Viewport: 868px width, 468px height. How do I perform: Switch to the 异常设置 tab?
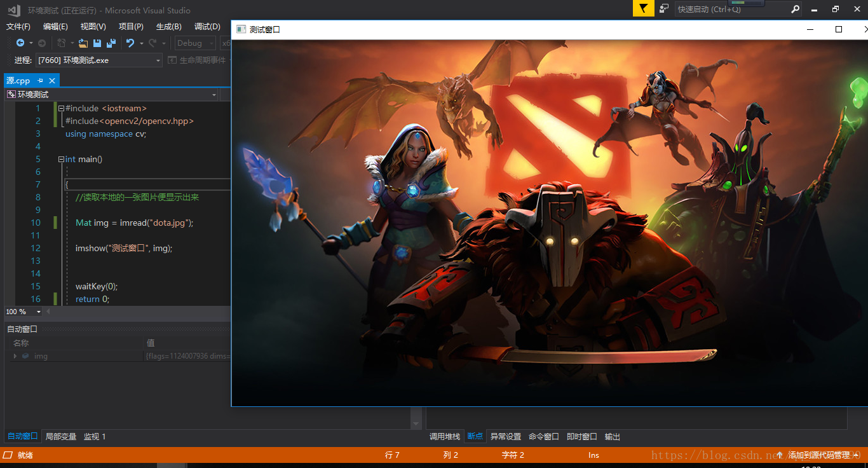(x=506, y=436)
